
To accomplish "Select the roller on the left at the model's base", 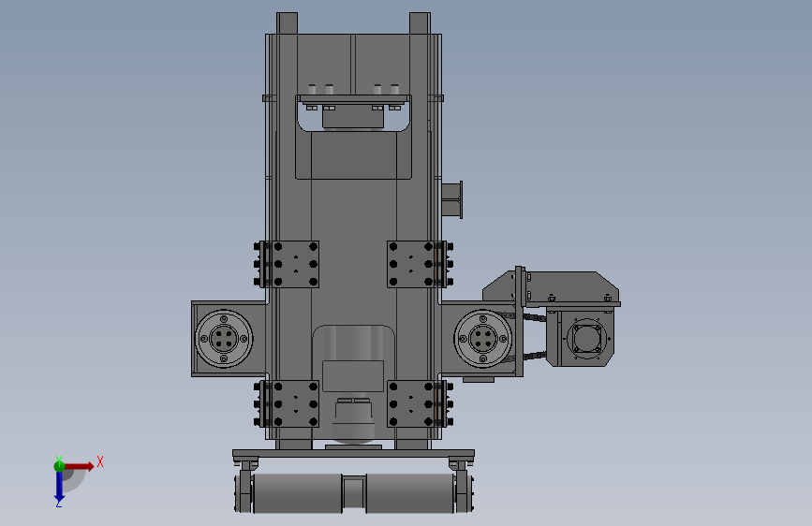I will coord(297,493).
